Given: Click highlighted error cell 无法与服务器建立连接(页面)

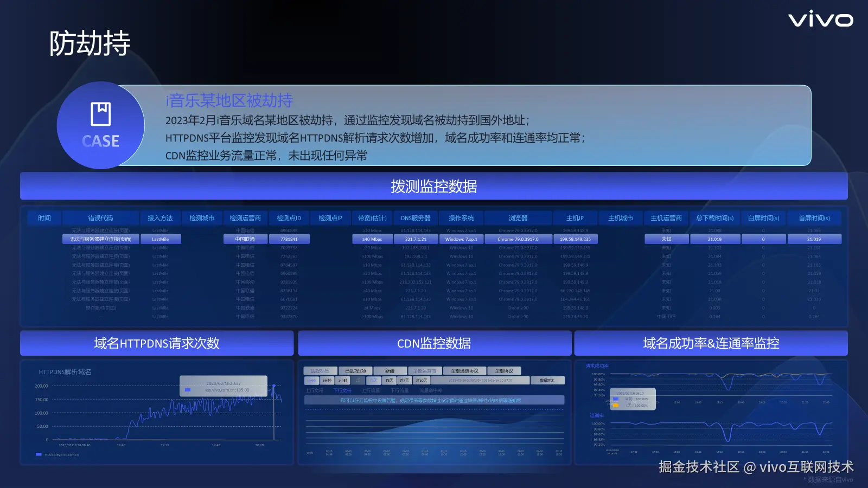Looking at the screenshot, I should coord(100,239).
